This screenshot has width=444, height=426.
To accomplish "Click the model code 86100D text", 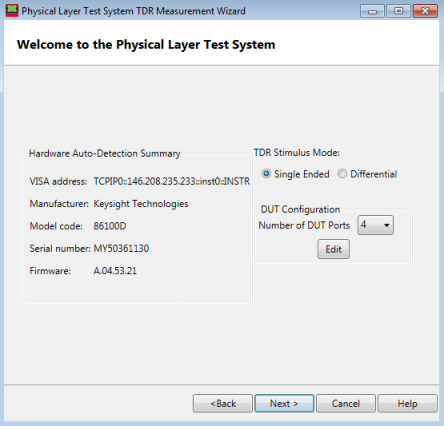I will (110, 226).
